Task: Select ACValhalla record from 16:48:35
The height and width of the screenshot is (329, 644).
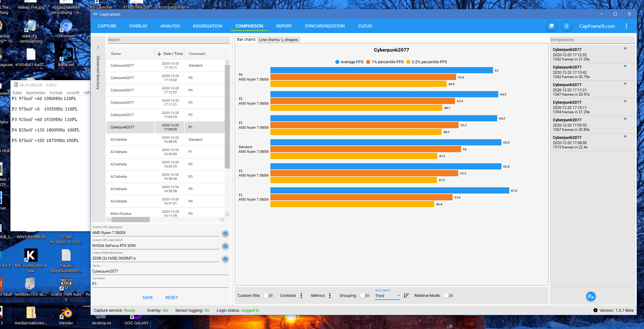Action: tap(165, 140)
